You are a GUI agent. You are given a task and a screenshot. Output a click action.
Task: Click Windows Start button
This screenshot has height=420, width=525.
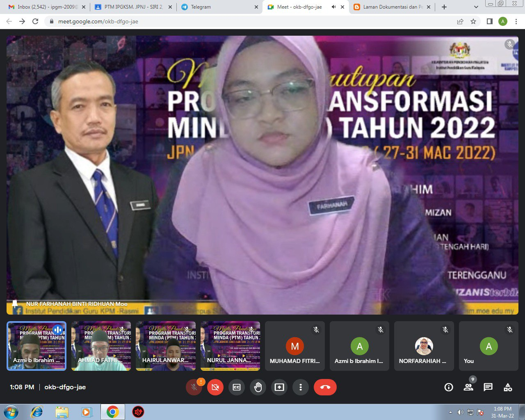[x=11, y=412]
